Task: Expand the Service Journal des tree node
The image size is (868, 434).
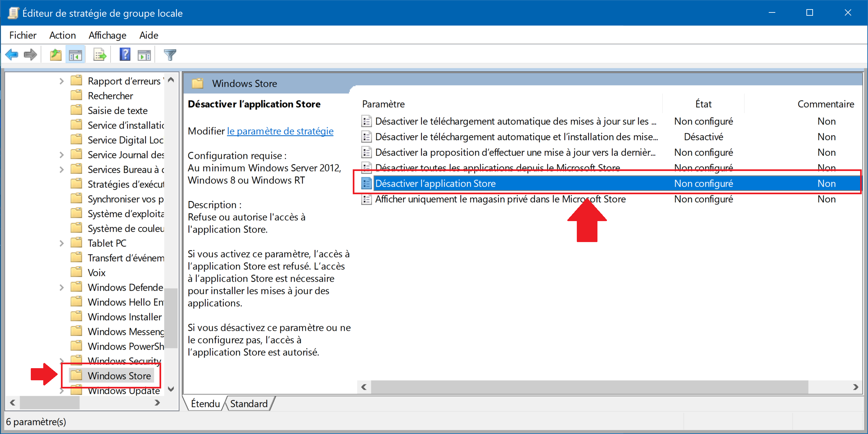Action: [61, 155]
